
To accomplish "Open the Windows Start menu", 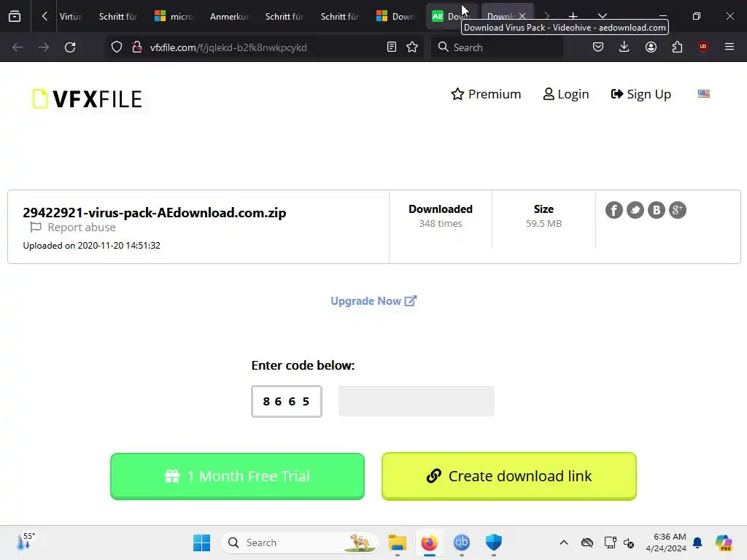I will point(201,542).
